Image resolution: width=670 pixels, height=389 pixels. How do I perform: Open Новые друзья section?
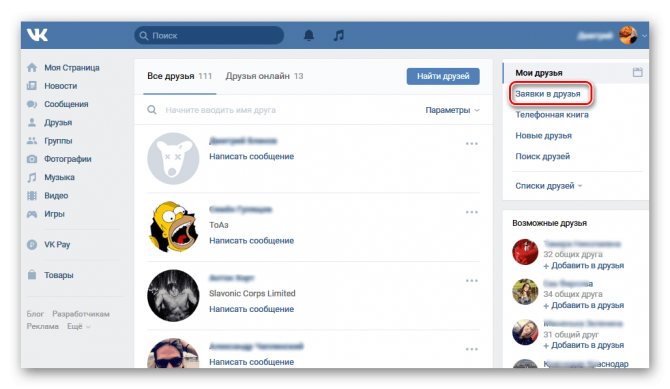[544, 136]
